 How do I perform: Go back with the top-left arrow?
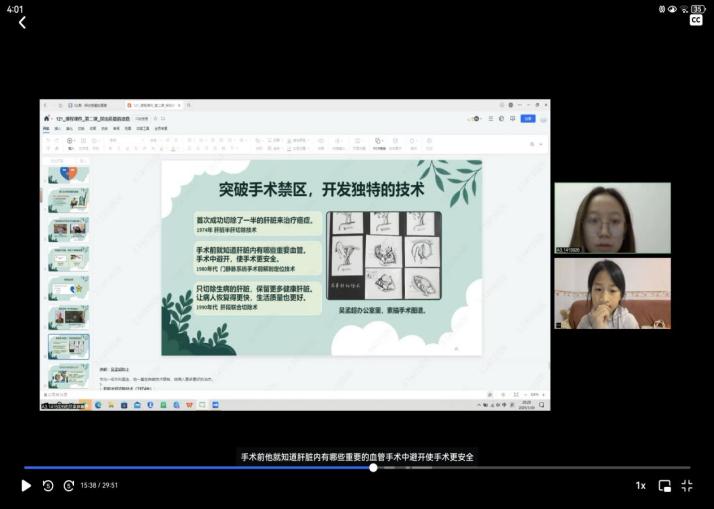tap(22, 22)
